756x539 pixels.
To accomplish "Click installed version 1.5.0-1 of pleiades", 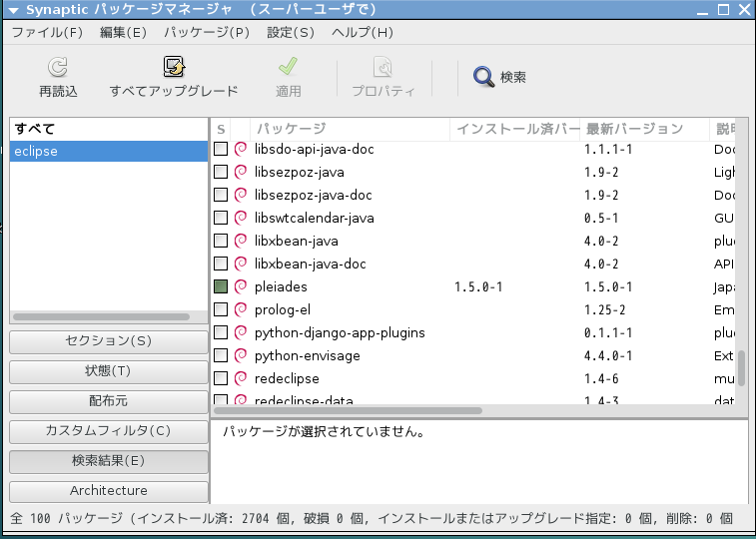I will click(x=478, y=287).
